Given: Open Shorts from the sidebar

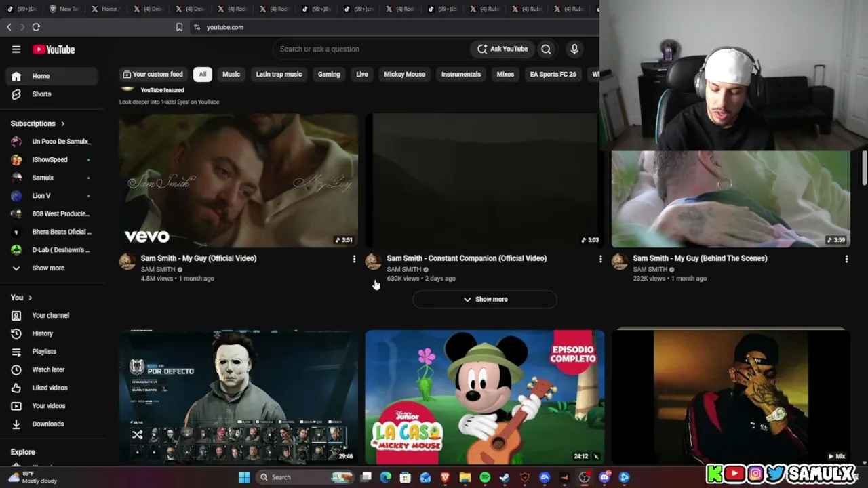Looking at the screenshot, I should tap(52, 94).
